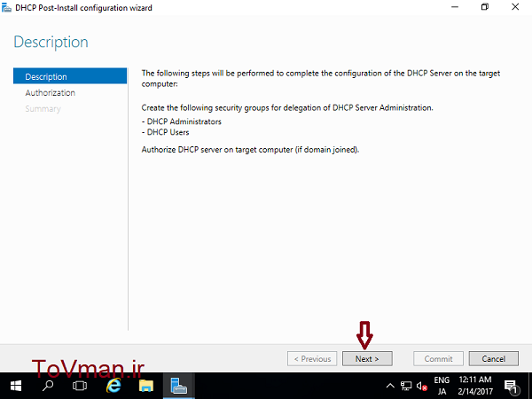
Task: Open the Action Center notifications icon
Action: tap(512, 387)
